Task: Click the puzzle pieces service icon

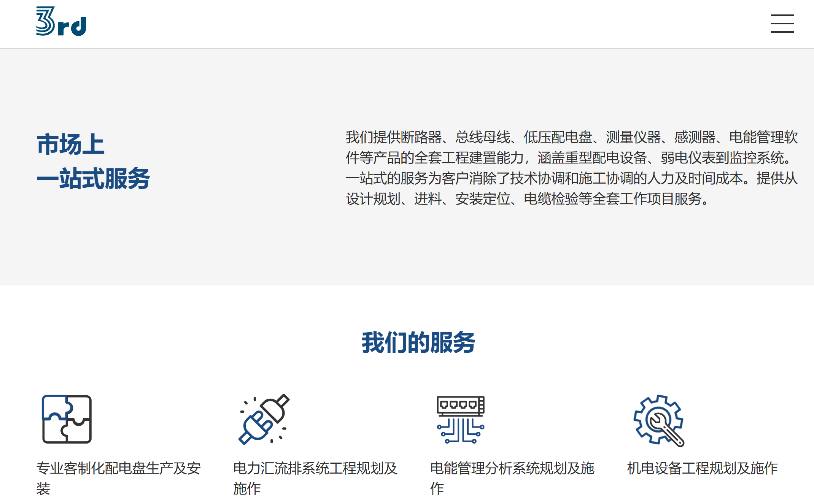Action: [x=67, y=419]
